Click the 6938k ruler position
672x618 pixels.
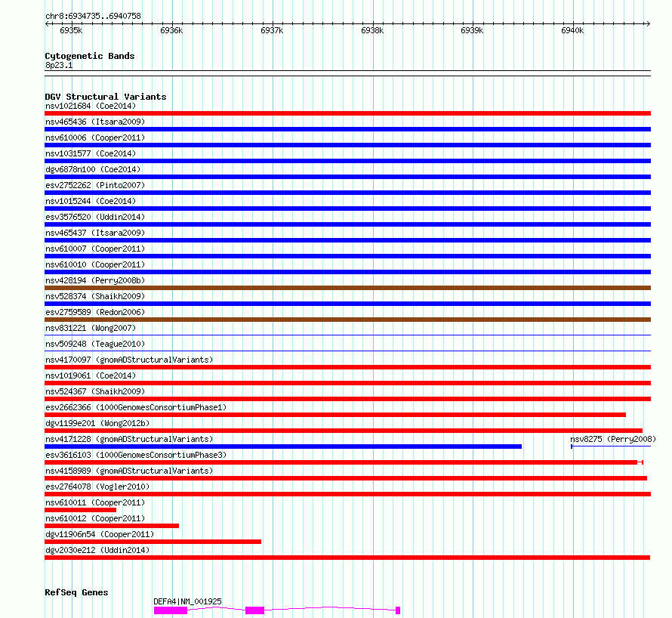(372, 30)
